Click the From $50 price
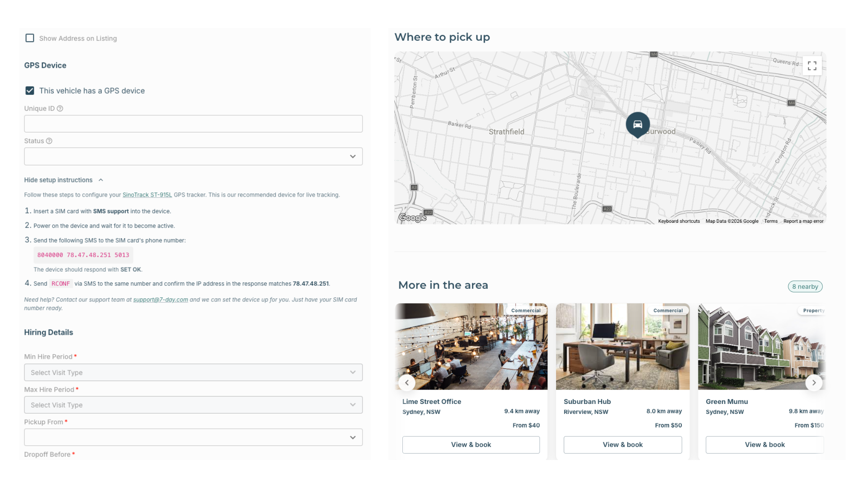This screenshot has width=868, height=488. click(669, 425)
